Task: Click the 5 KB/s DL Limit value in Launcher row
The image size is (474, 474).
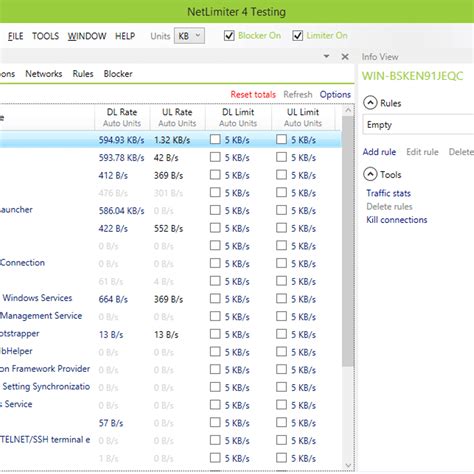Action: [x=237, y=211]
